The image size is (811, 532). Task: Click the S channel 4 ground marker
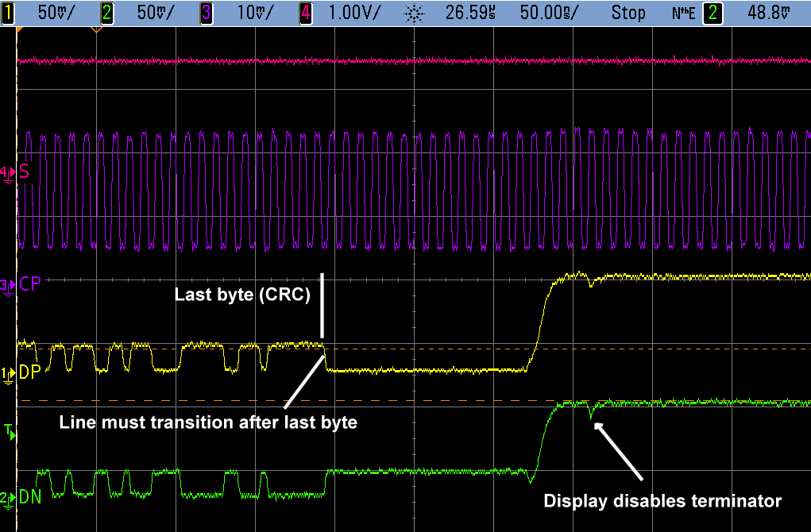(8, 172)
